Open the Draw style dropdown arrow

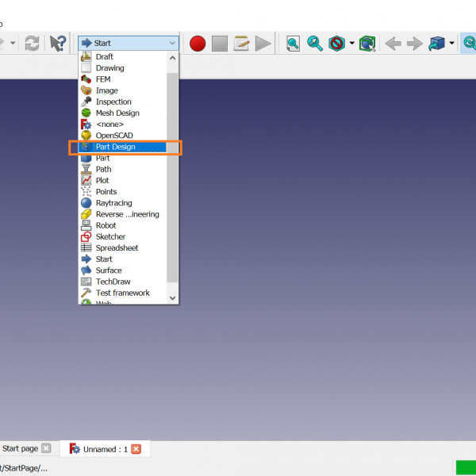point(351,43)
